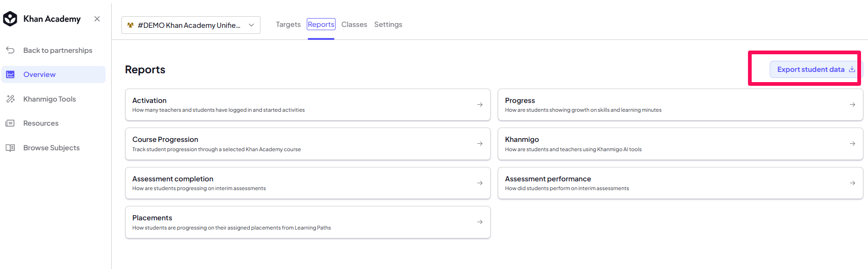Go back to partnerships

click(x=54, y=50)
